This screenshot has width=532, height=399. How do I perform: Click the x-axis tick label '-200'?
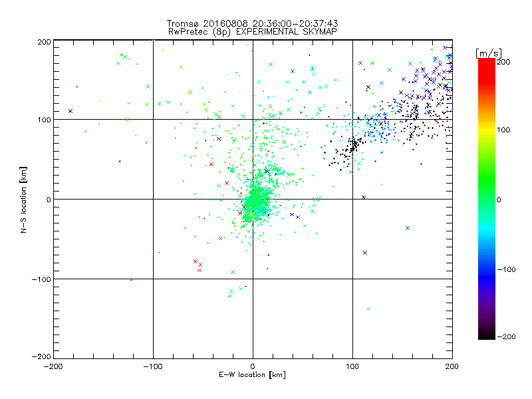pyautogui.click(x=53, y=366)
